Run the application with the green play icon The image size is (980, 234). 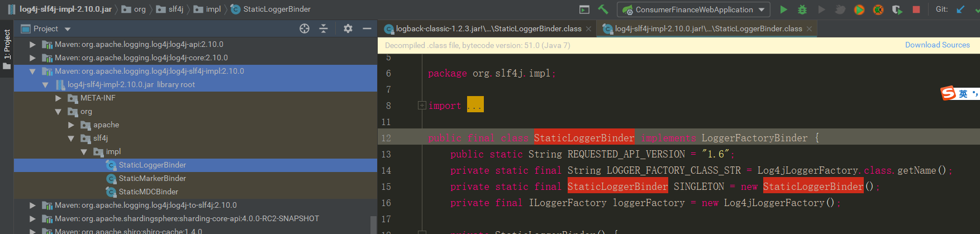[783, 9]
